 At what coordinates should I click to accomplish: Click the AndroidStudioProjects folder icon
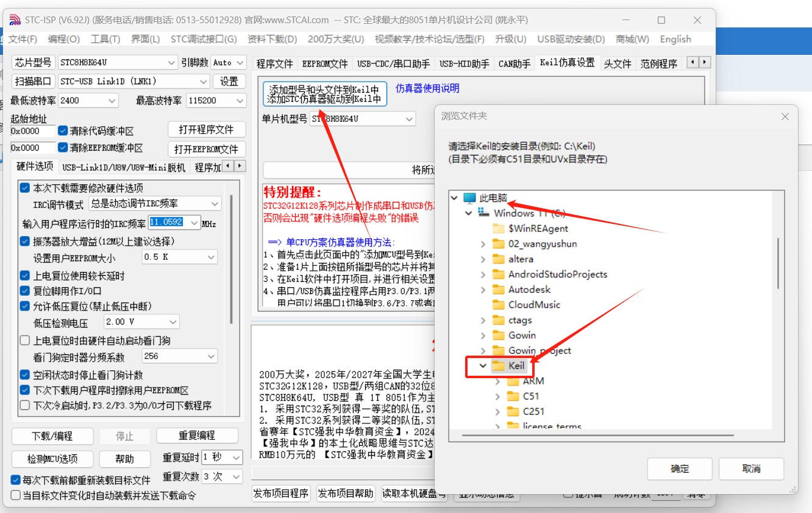point(499,274)
